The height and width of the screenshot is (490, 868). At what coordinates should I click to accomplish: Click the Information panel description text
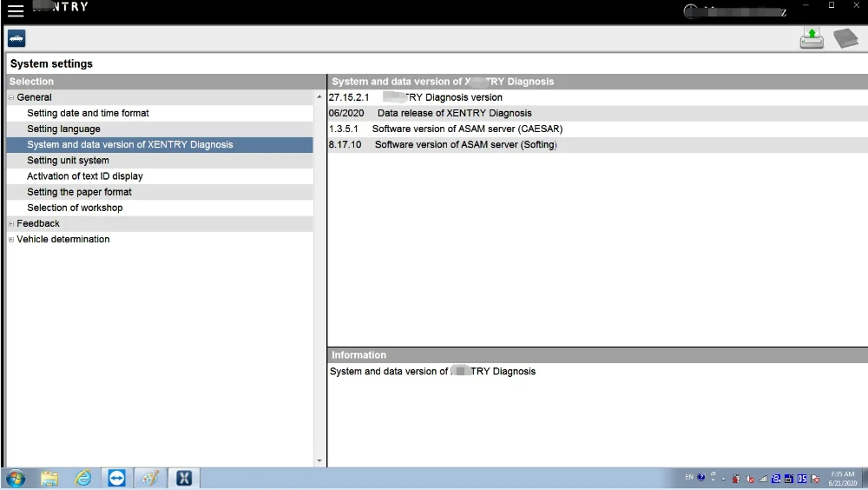(432, 371)
